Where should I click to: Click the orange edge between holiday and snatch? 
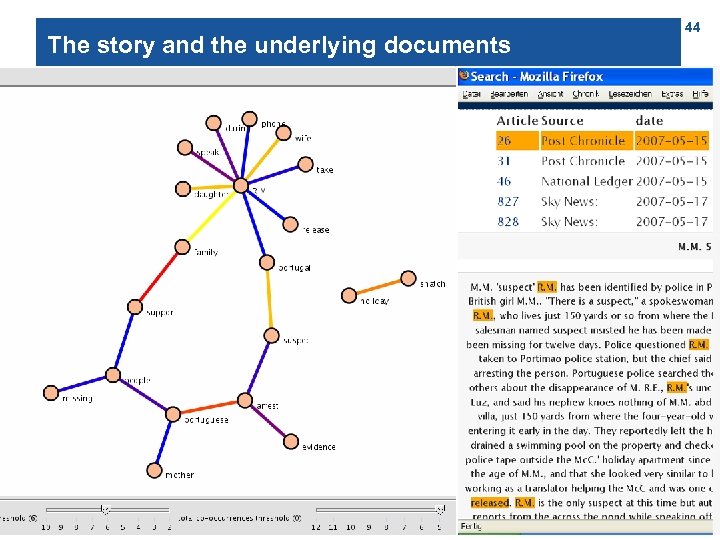[x=378, y=287]
